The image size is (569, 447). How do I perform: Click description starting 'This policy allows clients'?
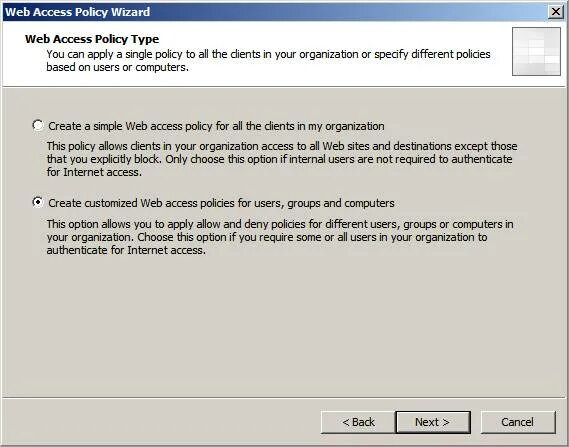pyautogui.click(x=282, y=159)
